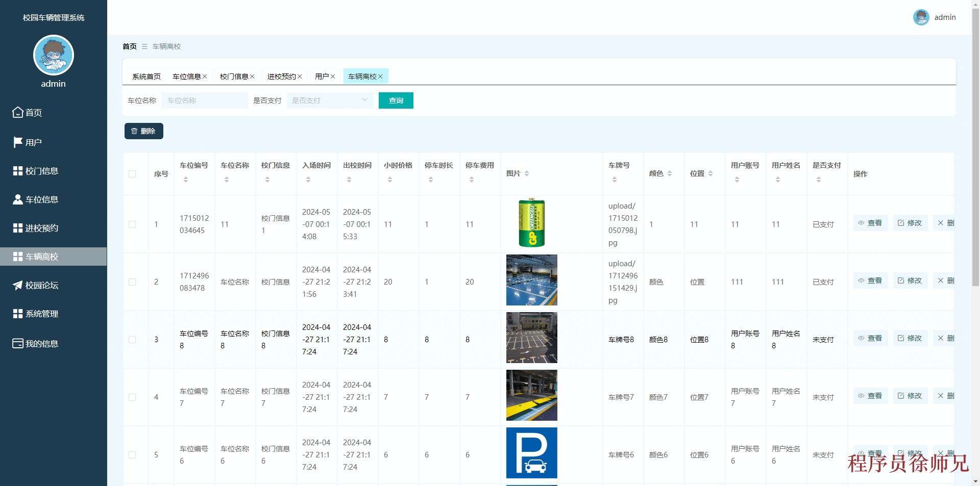Open the 是否支付 dropdown
This screenshot has width=980, height=486.
tap(330, 100)
